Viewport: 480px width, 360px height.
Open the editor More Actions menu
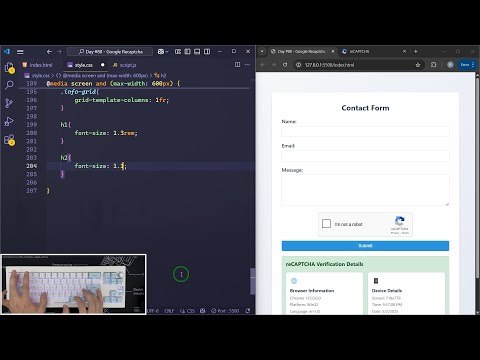(247, 65)
